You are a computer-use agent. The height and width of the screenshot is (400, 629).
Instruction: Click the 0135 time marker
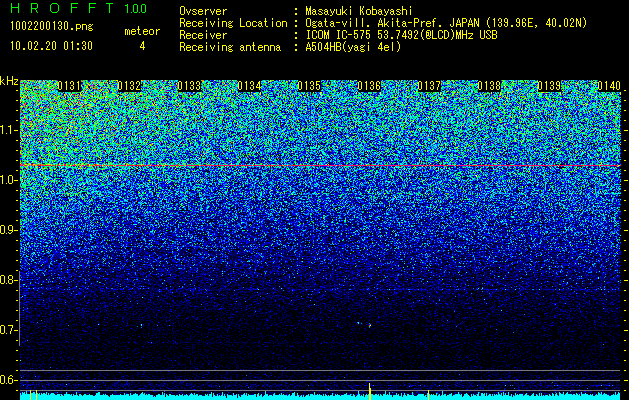click(309, 86)
